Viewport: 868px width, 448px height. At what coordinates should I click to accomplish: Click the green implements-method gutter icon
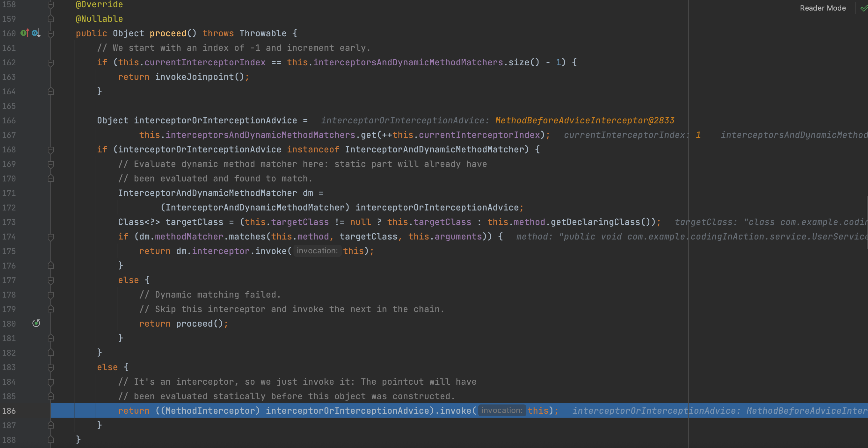[25, 33]
